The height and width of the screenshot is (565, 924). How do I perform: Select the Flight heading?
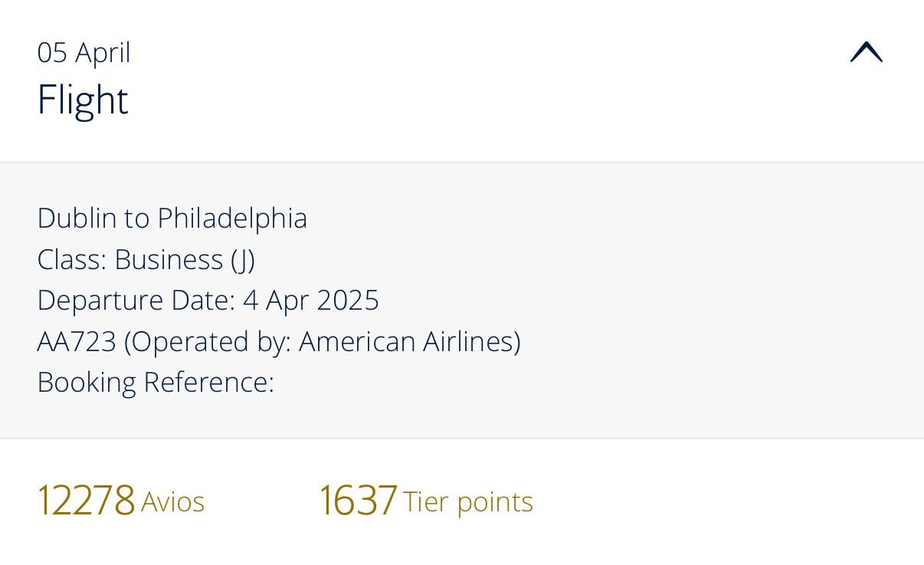click(83, 100)
